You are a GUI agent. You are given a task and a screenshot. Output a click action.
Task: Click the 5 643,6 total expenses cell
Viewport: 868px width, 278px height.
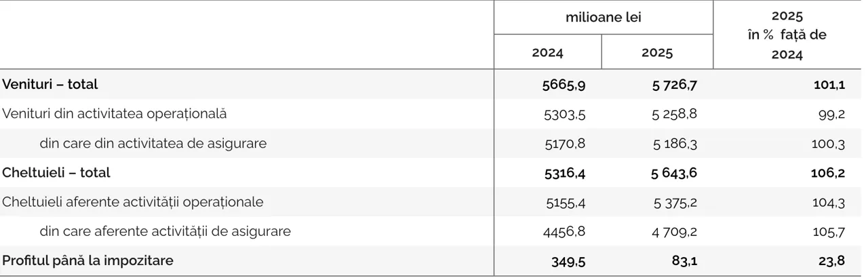(x=674, y=173)
